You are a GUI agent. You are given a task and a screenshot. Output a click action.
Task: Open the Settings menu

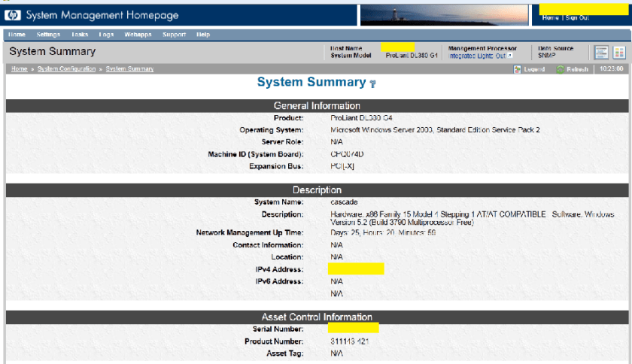[48, 35]
